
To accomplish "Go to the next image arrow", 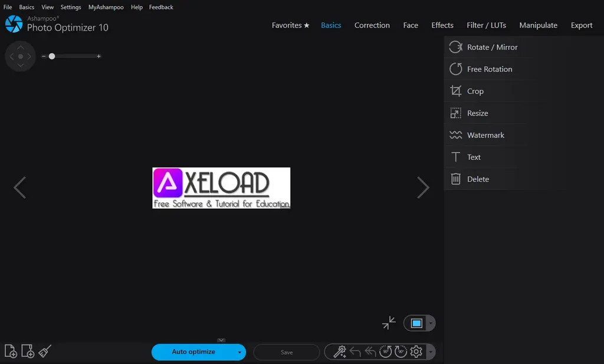I will coord(423,188).
